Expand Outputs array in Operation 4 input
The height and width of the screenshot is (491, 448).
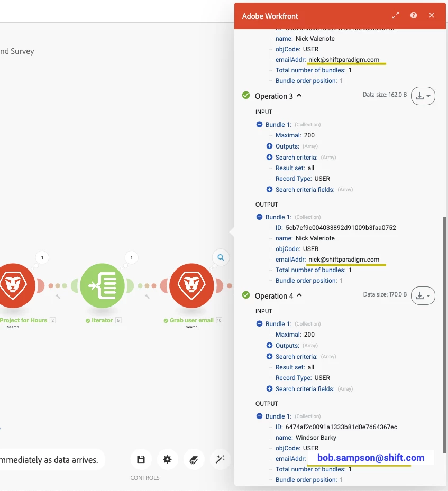tap(269, 345)
